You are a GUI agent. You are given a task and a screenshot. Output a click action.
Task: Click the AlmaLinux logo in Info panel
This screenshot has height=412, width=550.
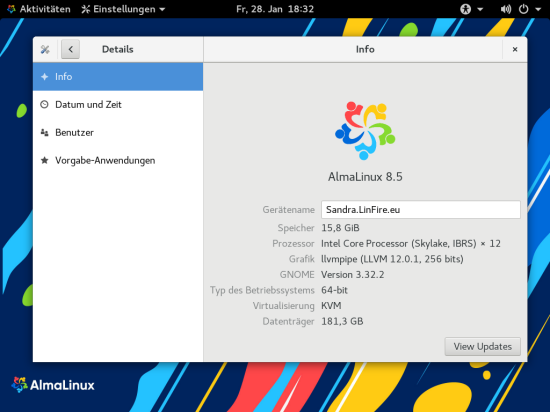(365, 130)
